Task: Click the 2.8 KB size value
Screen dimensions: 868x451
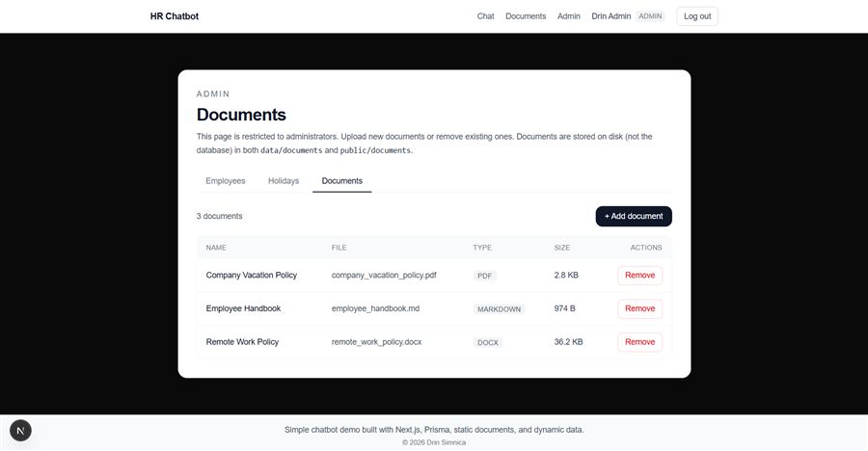Action: point(566,275)
